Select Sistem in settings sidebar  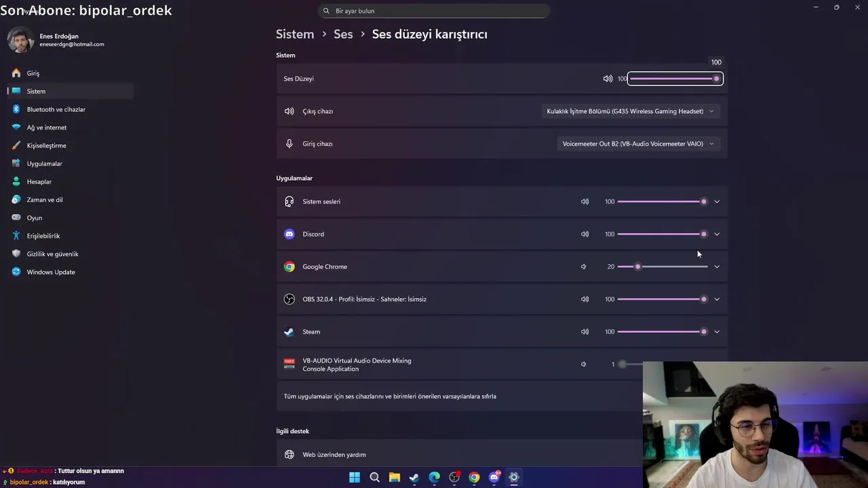point(71,91)
